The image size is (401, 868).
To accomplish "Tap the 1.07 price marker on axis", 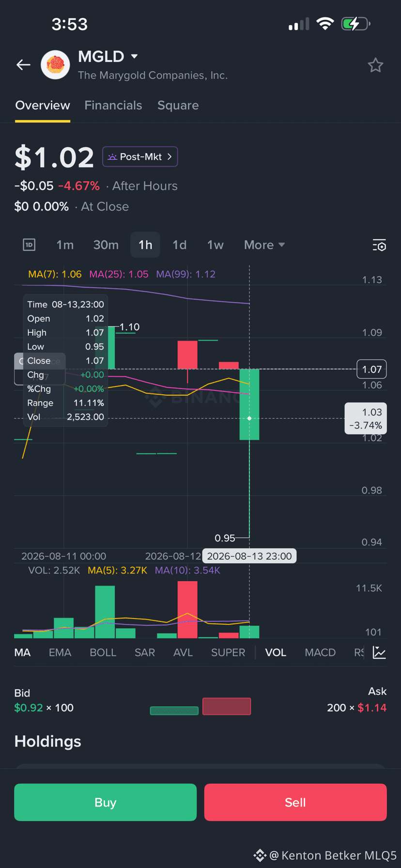I will (x=371, y=369).
